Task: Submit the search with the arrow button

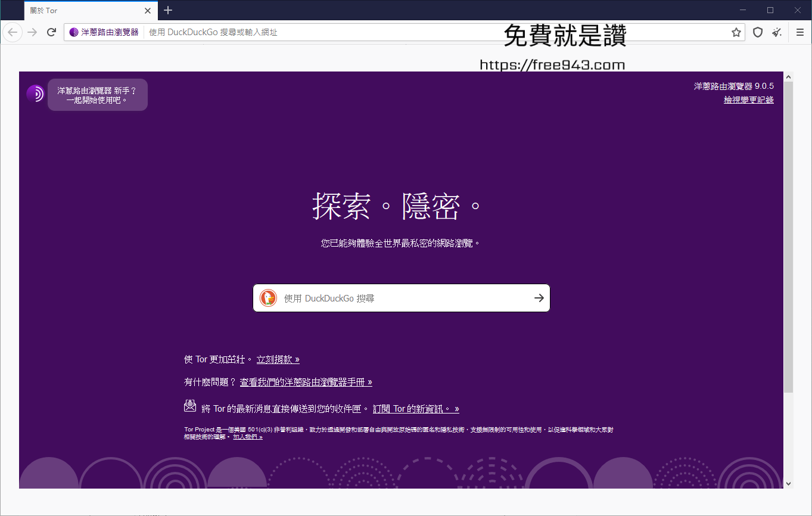Action: tap(539, 298)
